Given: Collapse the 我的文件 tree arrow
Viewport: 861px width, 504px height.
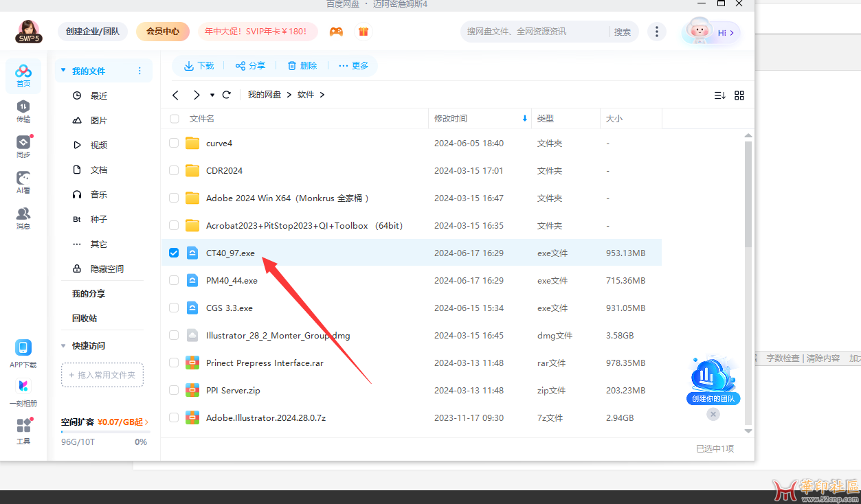Looking at the screenshot, I should tap(64, 71).
